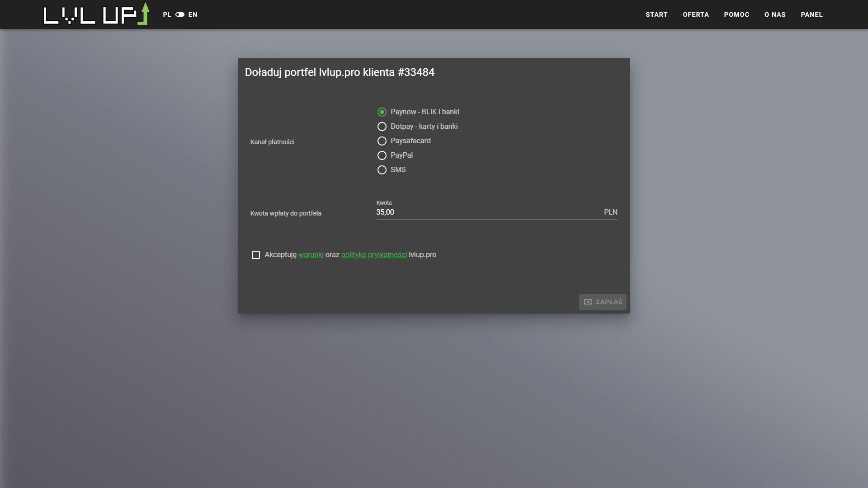Click the LVL UP logo
The height and width of the screenshot is (488, 868).
pyautogui.click(x=96, y=14)
